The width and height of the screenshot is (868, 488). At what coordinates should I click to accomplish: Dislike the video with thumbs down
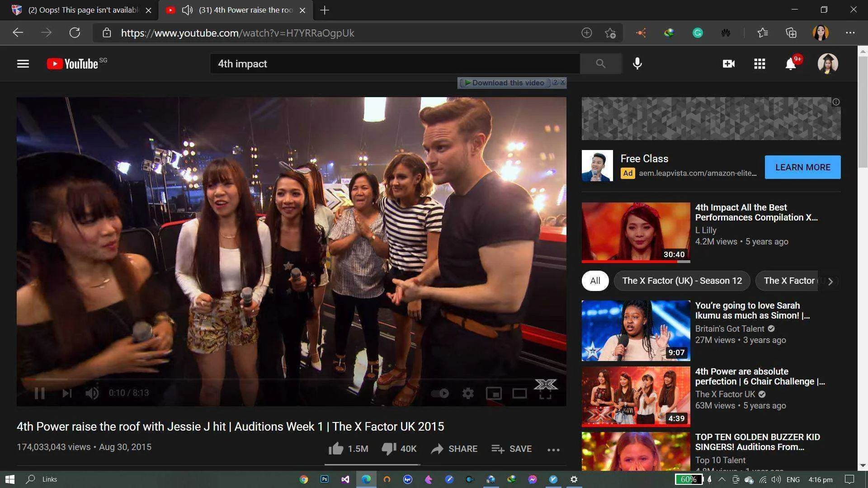tap(399, 449)
